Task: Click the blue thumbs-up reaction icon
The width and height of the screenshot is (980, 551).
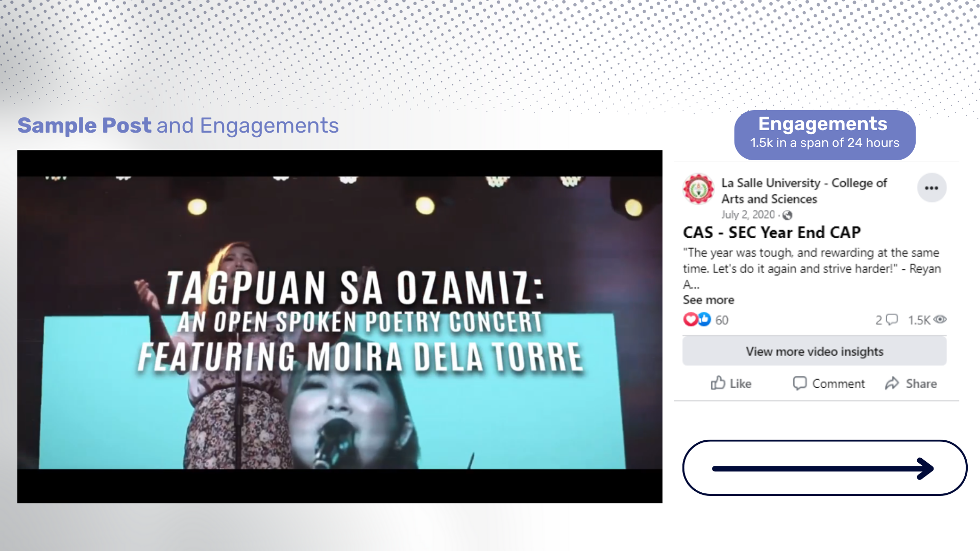Action: coord(704,320)
